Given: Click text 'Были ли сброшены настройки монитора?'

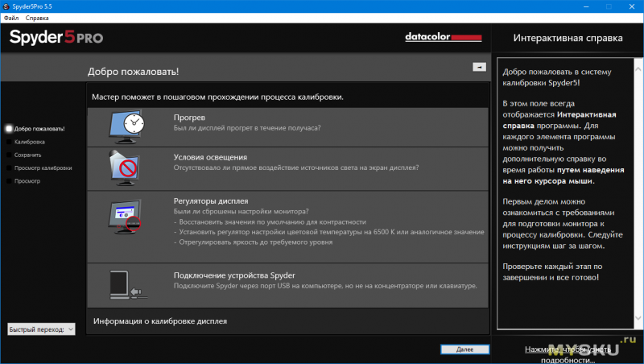Looking at the screenshot, I should click(x=241, y=212).
